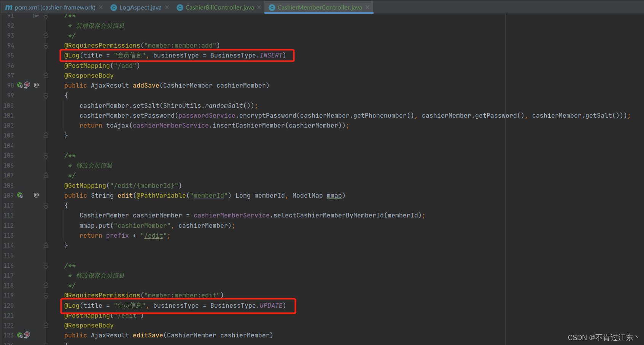This screenshot has height=345, width=644.
Task: Fold the Javadoc comment starting at line 116
Action: (x=46, y=266)
